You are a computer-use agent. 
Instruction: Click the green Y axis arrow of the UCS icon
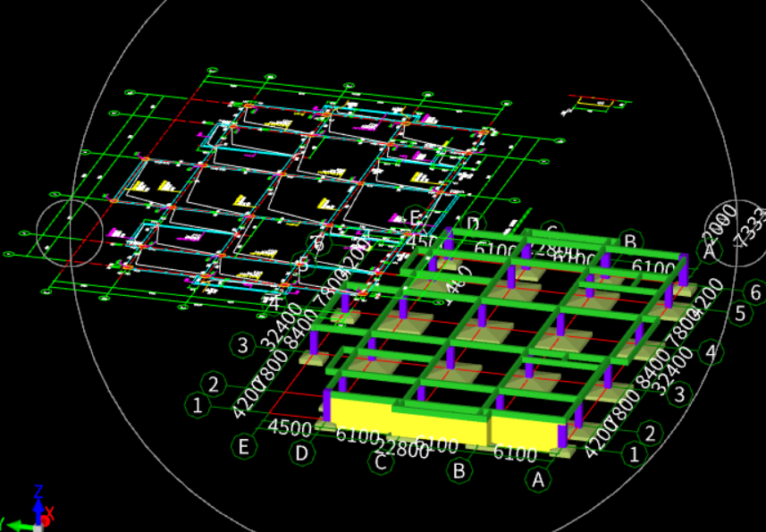(x=20, y=526)
